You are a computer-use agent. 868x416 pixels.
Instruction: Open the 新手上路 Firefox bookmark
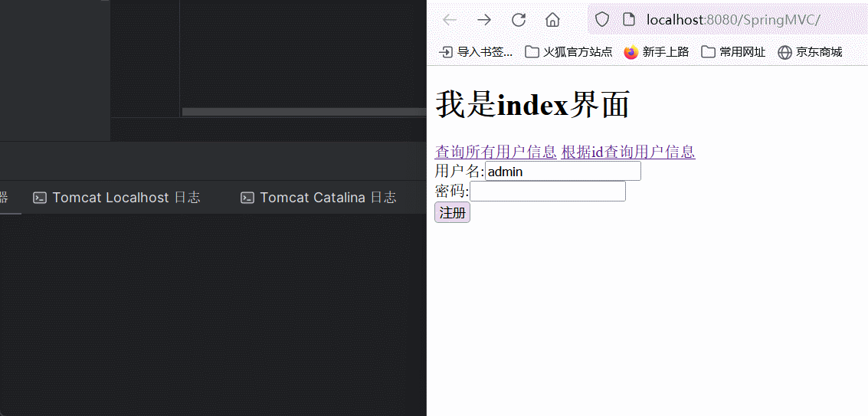pyautogui.click(x=657, y=52)
